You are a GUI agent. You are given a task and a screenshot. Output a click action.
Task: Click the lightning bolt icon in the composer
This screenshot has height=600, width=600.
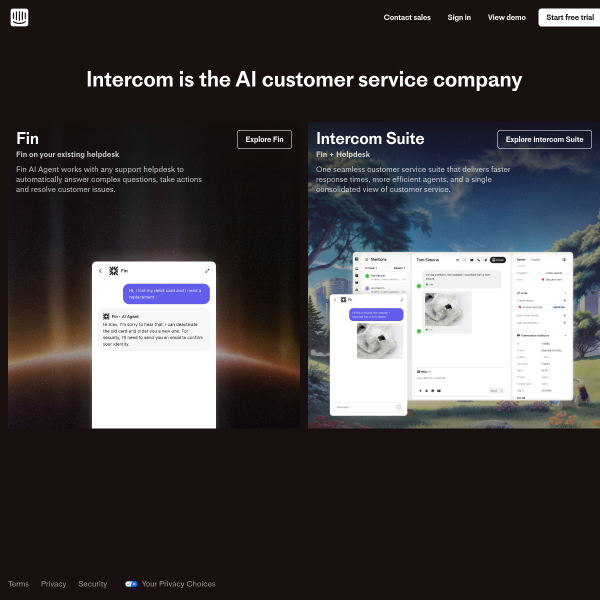click(x=420, y=391)
